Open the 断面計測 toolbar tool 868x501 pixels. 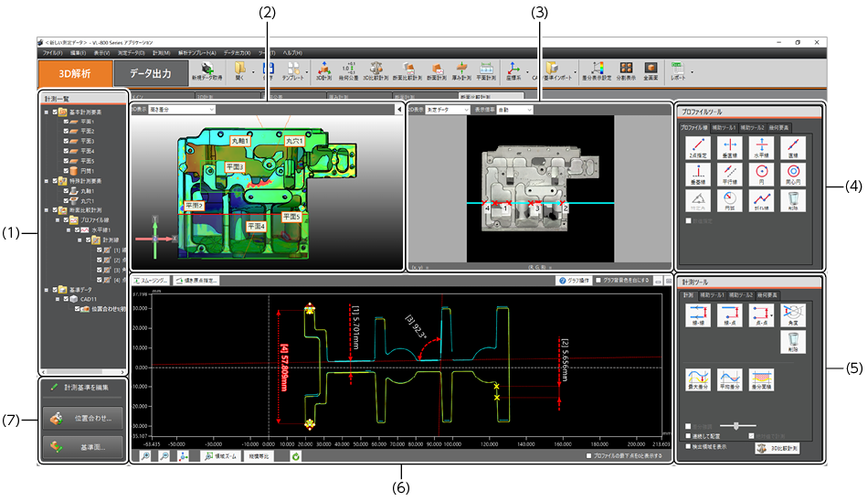click(437, 72)
